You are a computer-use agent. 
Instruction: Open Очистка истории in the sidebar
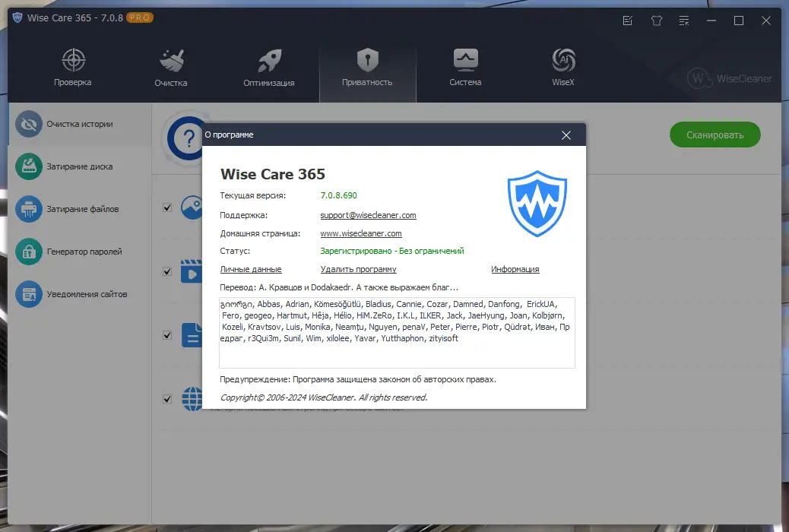80,124
